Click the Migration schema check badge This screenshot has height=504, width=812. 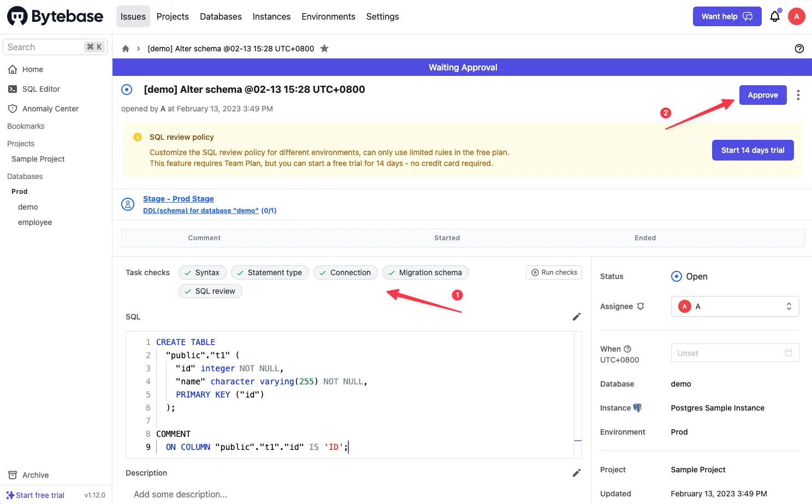coord(425,272)
